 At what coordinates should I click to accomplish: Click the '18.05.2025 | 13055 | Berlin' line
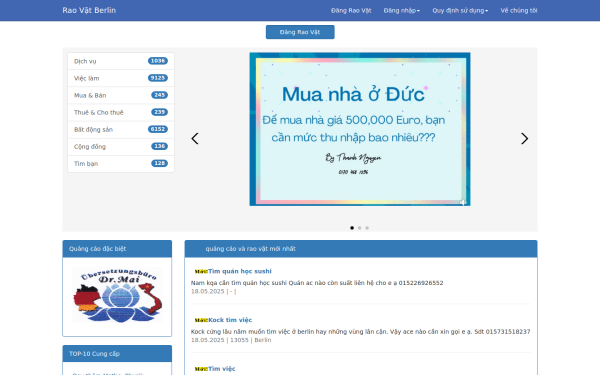click(x=231, y=340)
